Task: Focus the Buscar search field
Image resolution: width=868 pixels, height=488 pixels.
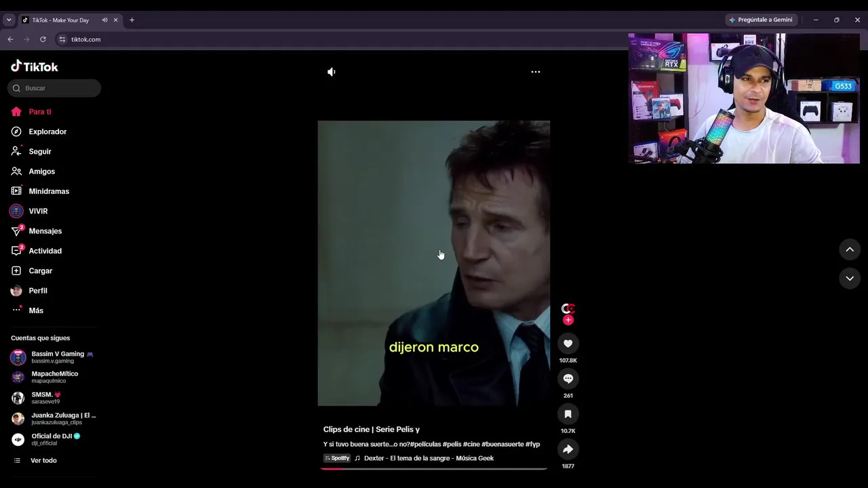Action: pyautogui.click(x=54, y=88)
